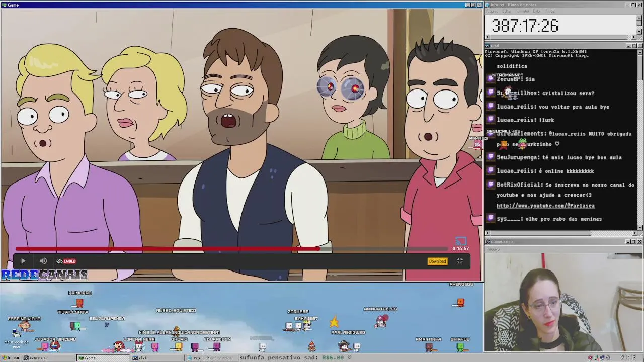Image resolution: width=644 pixels, height=362 pixels.
Task: Click the PRIMORAG character in the game strip
Action: (79, 302)
